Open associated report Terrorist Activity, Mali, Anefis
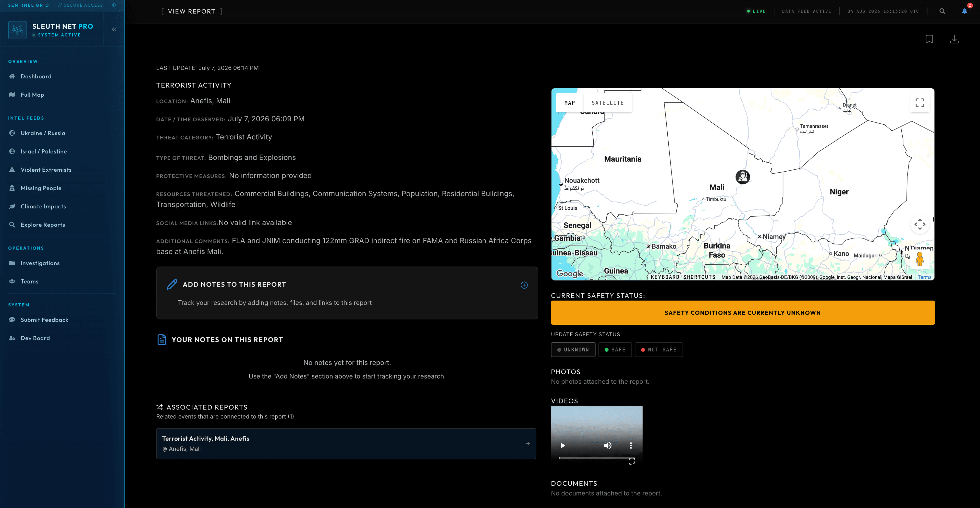This screenshot has height=508, width=980. tap(346, 444)
